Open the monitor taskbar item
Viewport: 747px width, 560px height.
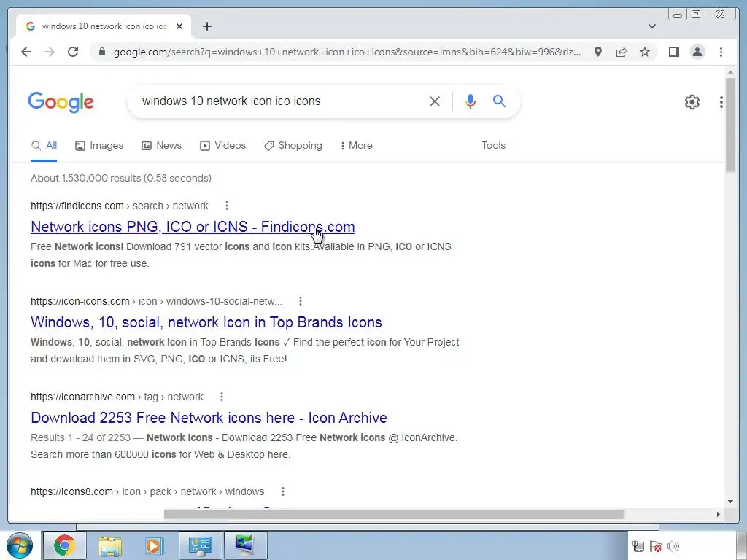(x=245, y=545)
